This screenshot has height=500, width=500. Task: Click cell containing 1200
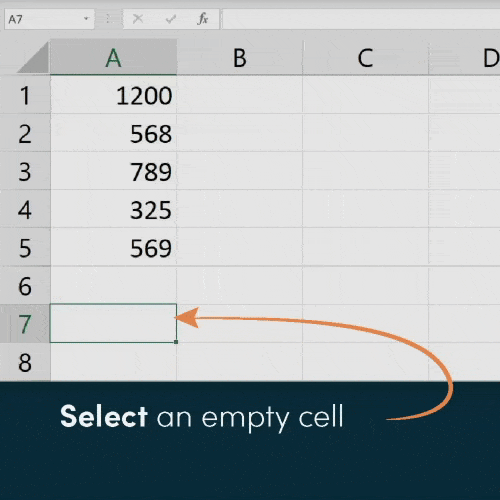click(x=113, y=95)
